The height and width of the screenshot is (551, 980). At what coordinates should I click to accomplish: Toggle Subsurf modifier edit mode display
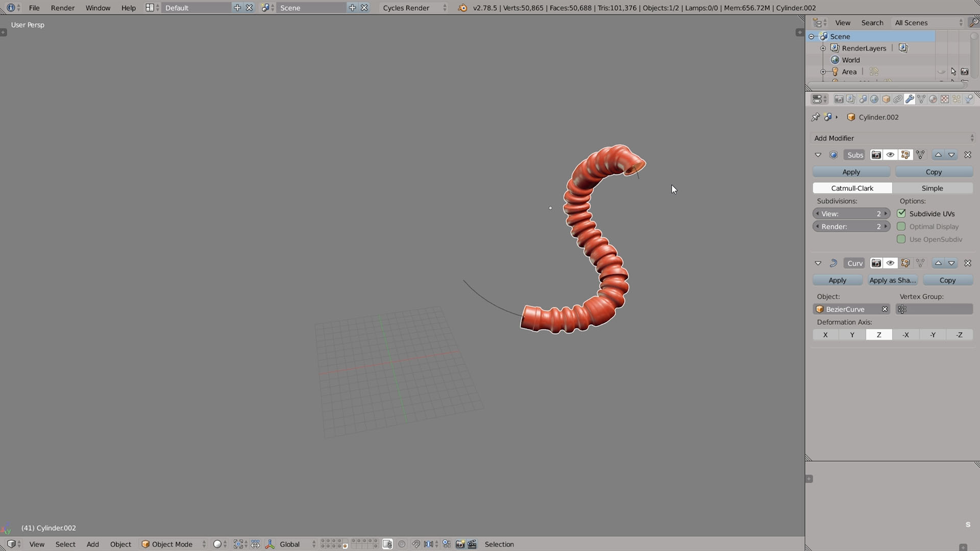click(x=905, y=155)
